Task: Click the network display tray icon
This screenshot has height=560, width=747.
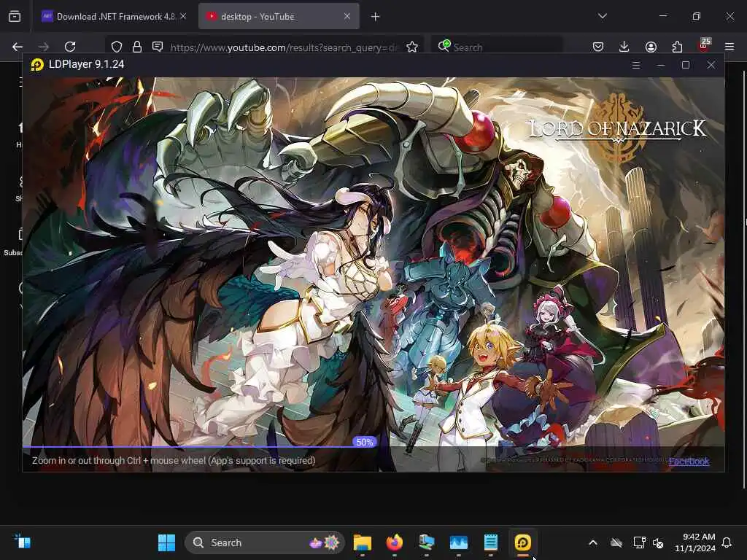Action: click(x=638, y=542)
